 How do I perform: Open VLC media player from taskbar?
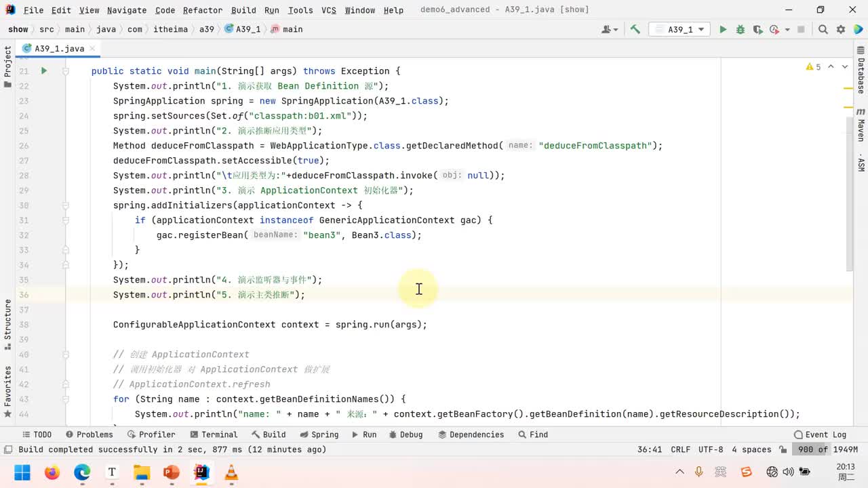click(x=231, y=472)
